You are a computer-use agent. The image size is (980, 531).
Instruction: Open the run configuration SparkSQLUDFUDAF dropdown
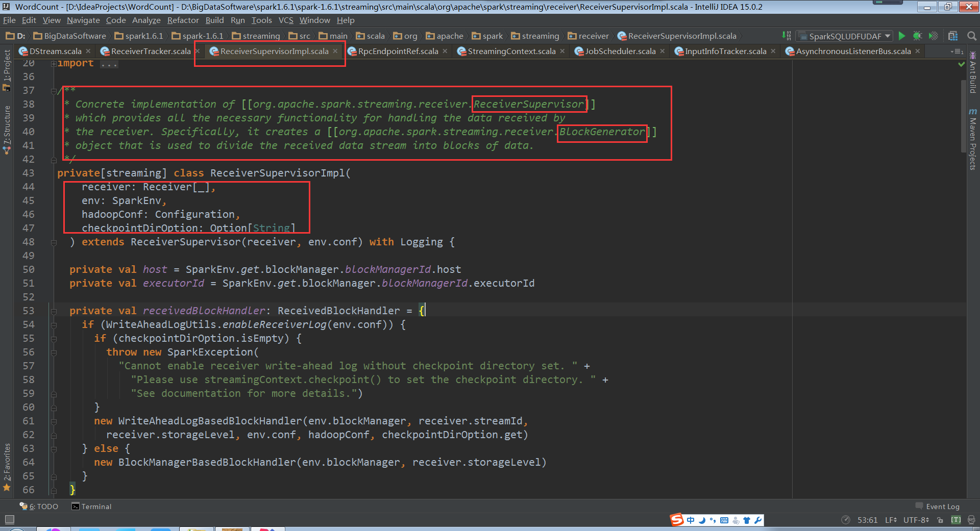pos(844,36)
